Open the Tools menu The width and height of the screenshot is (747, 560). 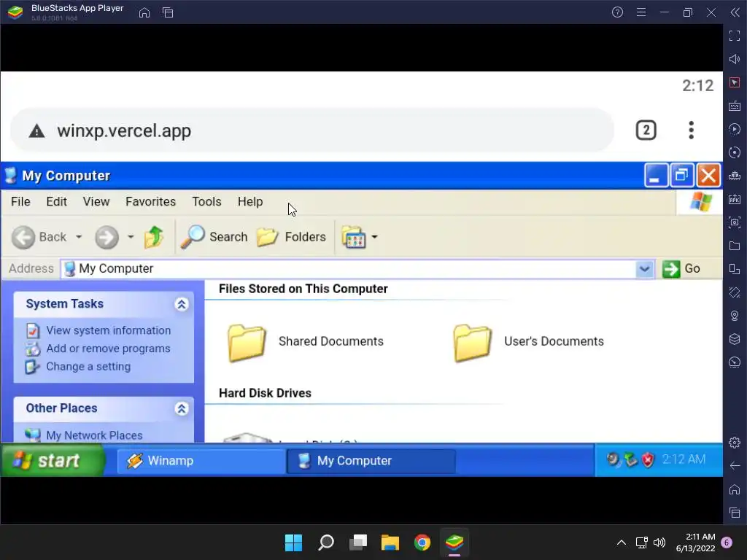(206, 201)
